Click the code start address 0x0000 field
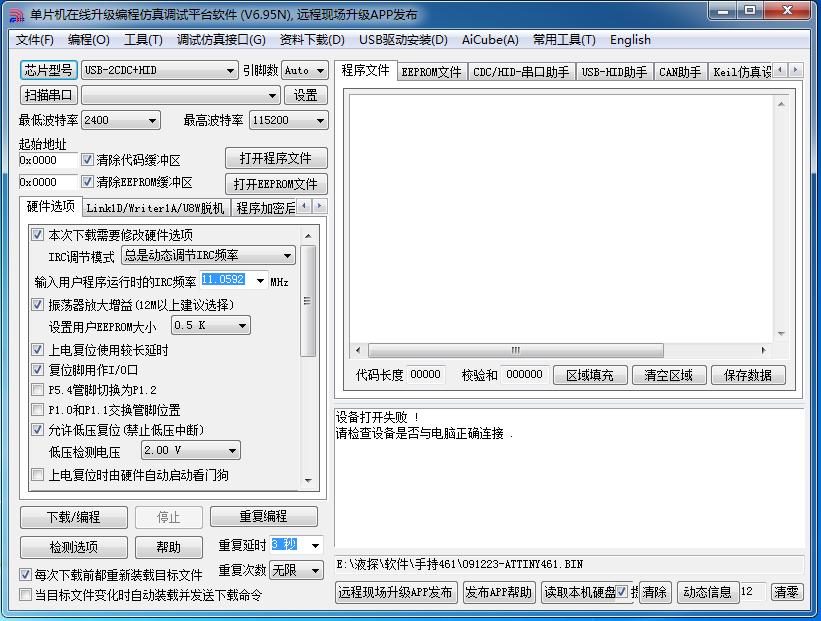The image size is (821, 621). [x=47, y=160]
